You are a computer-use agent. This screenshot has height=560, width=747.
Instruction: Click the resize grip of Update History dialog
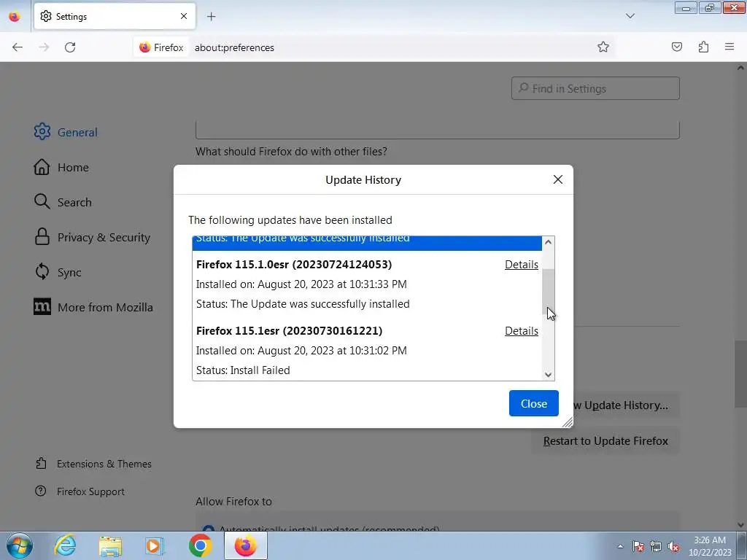click(568, 422)
